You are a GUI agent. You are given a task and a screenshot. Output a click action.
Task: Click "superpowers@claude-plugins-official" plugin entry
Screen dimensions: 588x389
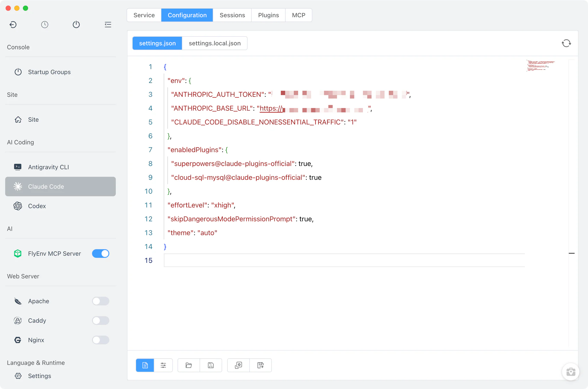point(233,163)
